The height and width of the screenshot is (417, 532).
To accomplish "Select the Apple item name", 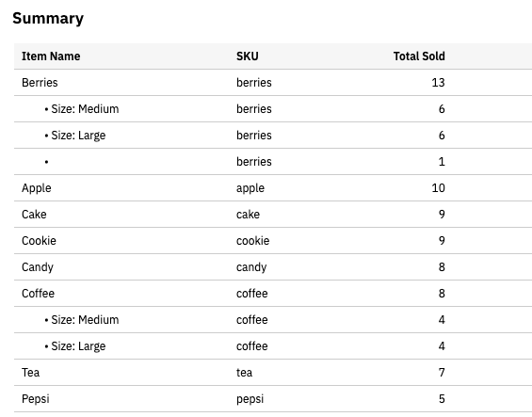I will 37,188.
